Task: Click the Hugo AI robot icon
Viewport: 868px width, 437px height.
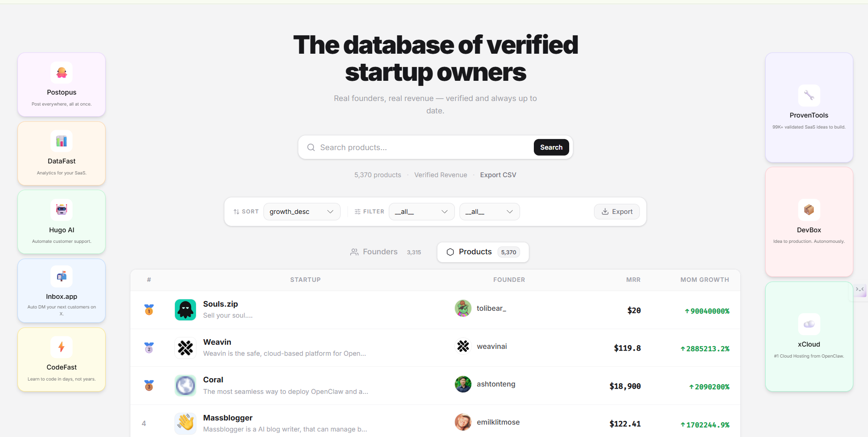Action: pos(62,210)
